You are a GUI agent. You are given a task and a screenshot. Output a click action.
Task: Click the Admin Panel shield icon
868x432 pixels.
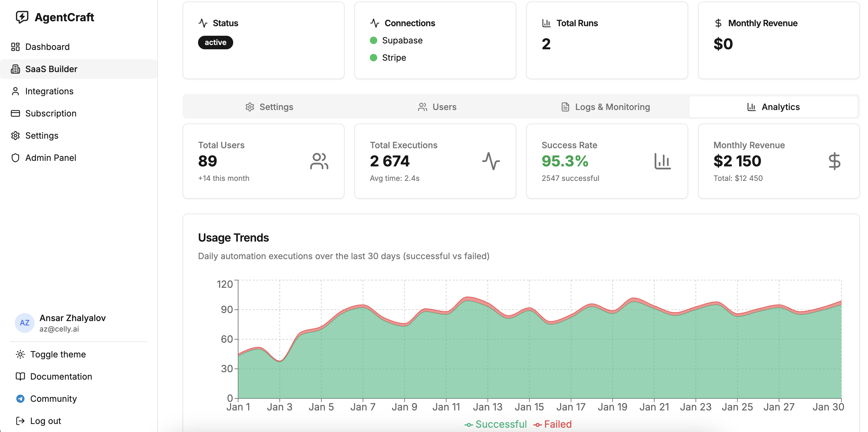(x=15, y=157)
